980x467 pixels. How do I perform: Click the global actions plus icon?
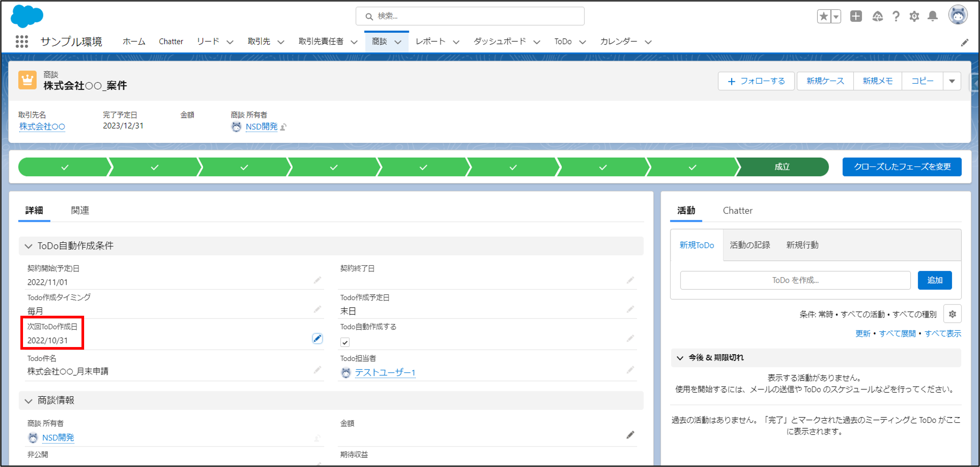pyautogui.click(x=856, y=16)
